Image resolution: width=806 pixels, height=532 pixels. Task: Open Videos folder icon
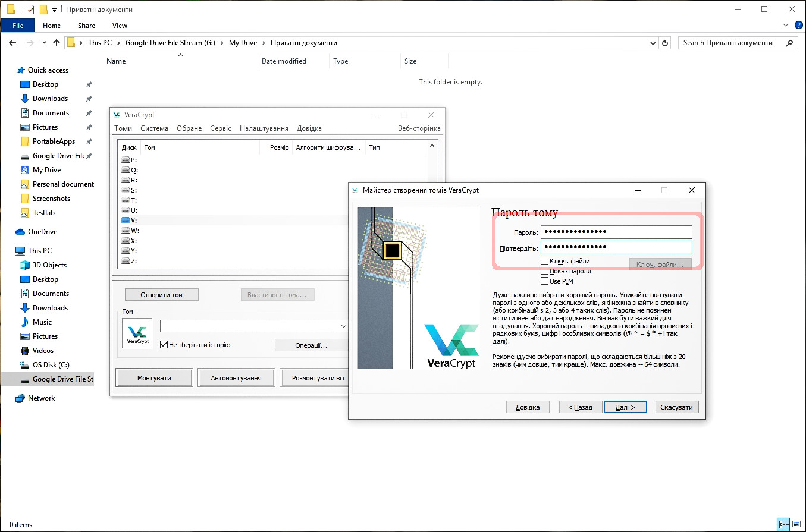pos(25,351)
